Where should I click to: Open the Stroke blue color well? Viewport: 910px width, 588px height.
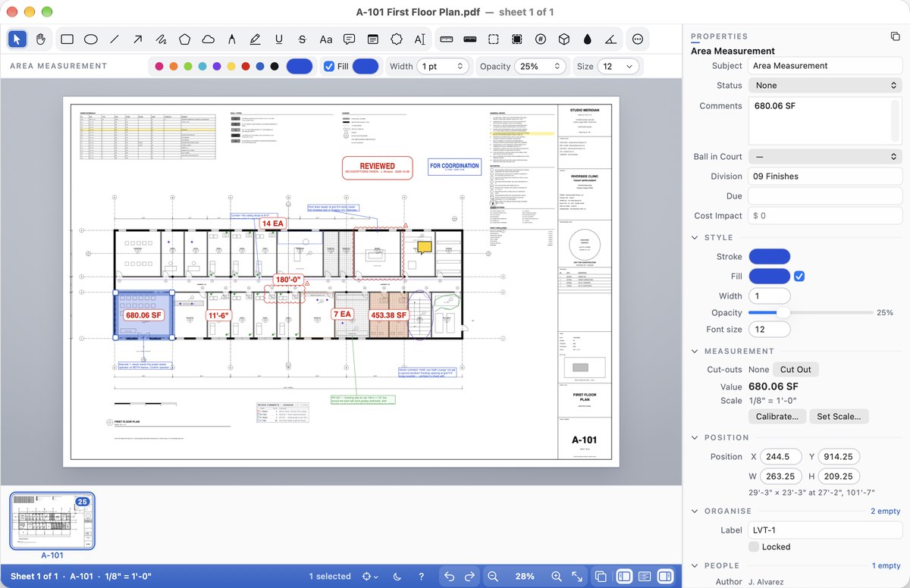pyautogui.click(x=769, y=257)
